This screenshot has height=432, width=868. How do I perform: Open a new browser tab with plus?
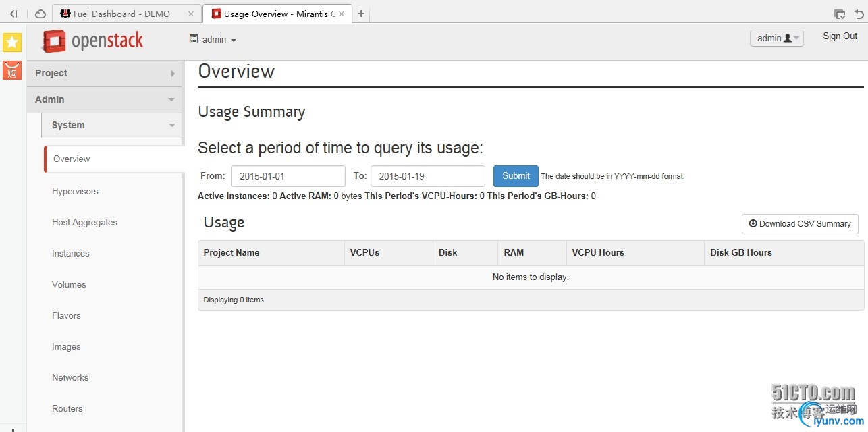[361, 13]
